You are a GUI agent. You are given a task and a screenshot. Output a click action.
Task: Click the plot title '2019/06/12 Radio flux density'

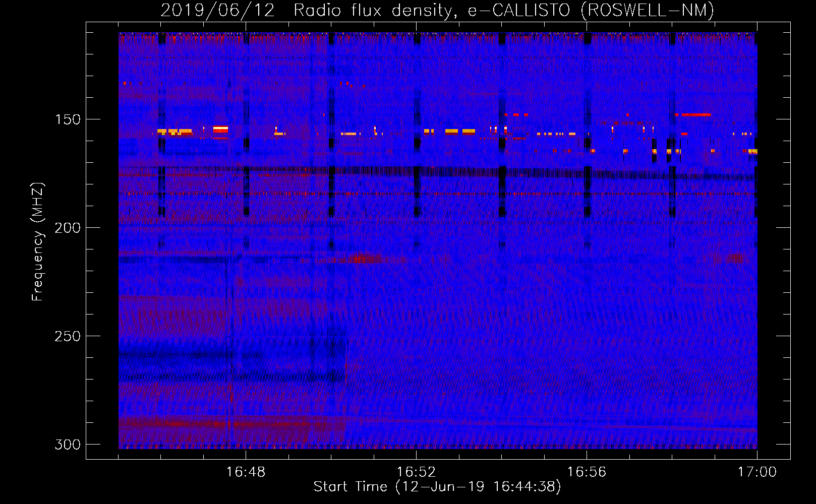click(x=309, y=10)
